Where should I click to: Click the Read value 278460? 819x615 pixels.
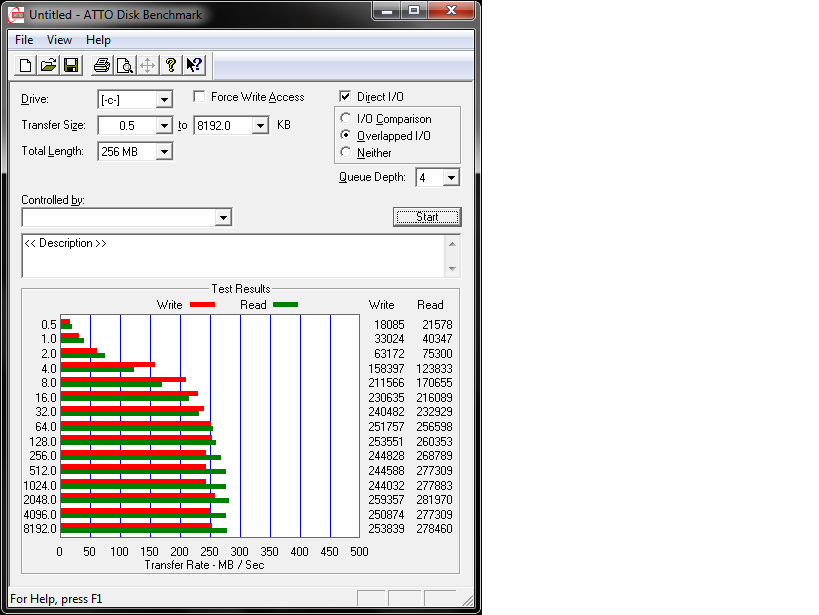(x=434, y=529)
